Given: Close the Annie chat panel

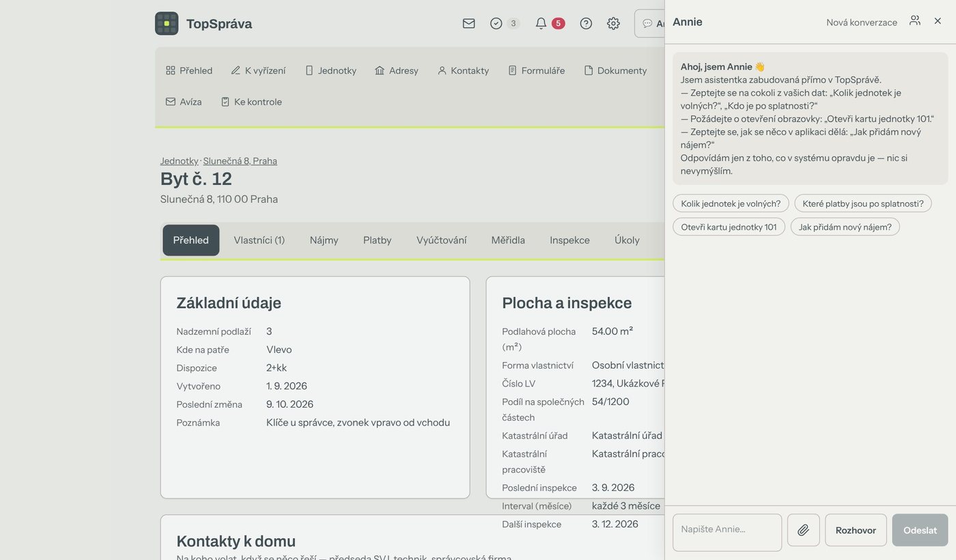Looking at the screenshot, I should pyautogui.click(x=938, y=21).
